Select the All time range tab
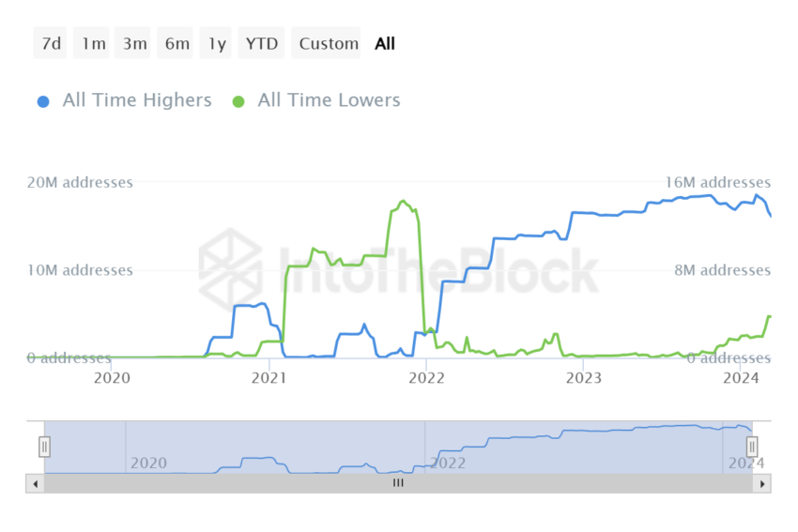798x532 pixels. coord(385,44)
